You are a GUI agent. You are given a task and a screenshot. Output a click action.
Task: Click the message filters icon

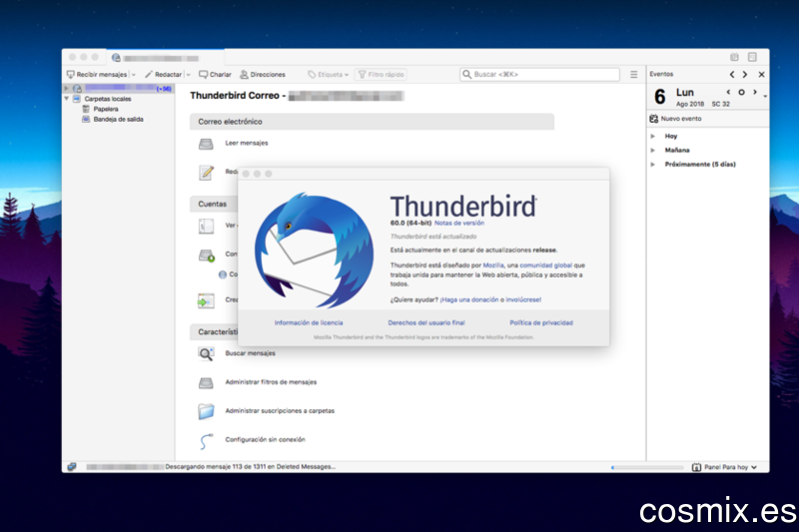206,383
